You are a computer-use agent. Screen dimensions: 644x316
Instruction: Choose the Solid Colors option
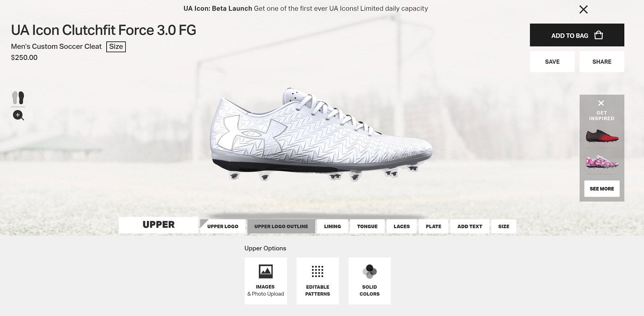(x=369, y=281)
